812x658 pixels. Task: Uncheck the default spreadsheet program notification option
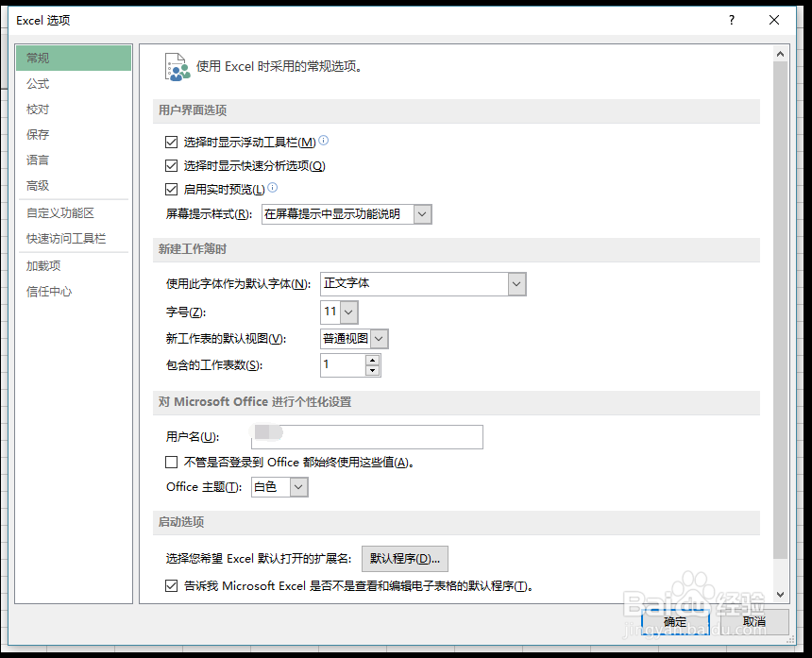170,585
